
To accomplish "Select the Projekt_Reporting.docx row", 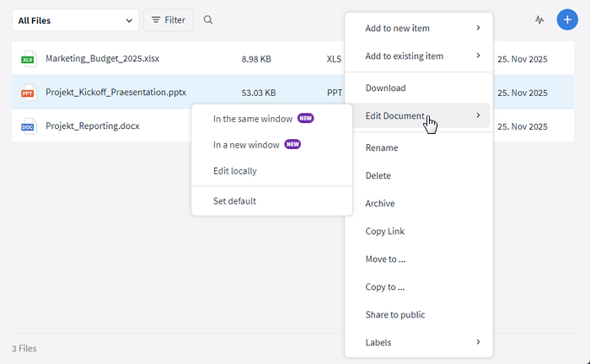I will pos(93,126).
